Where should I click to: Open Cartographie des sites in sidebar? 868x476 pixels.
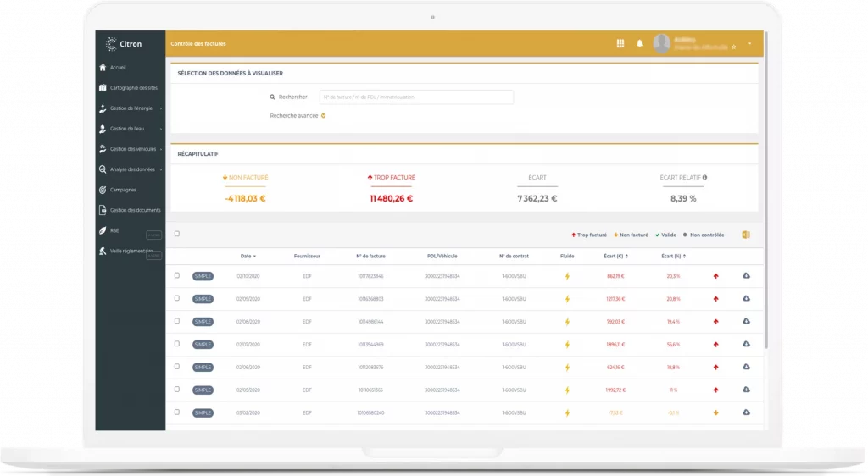click(133, 88)
